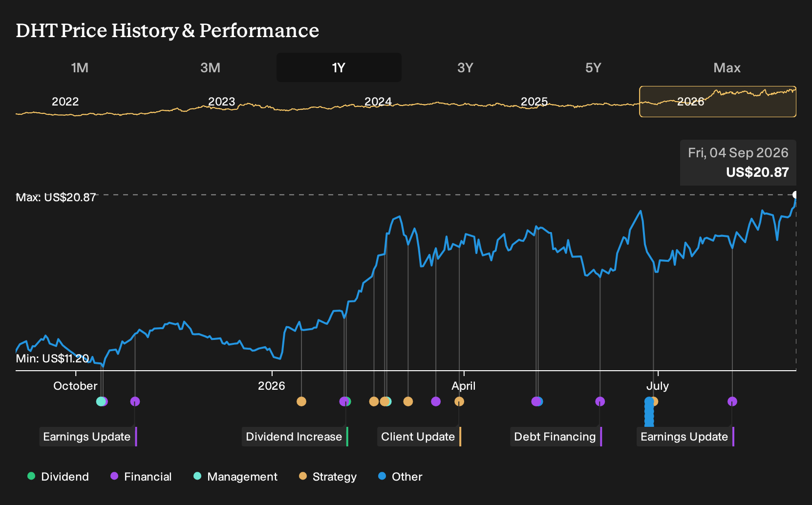
Task: Click the teal Management marker near October
Action: pyautogui.click(x=100, y=401)
